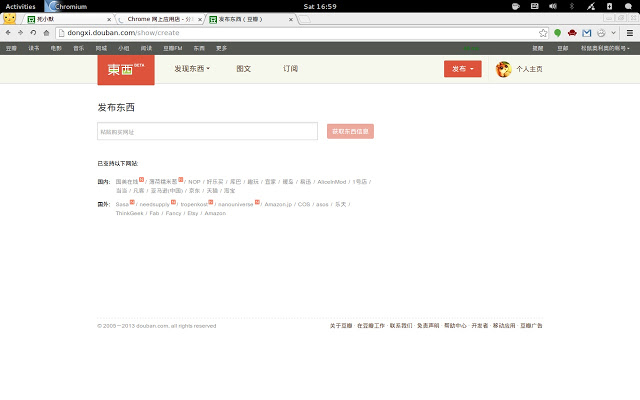Open the Chromium hamburger menu

630,33
